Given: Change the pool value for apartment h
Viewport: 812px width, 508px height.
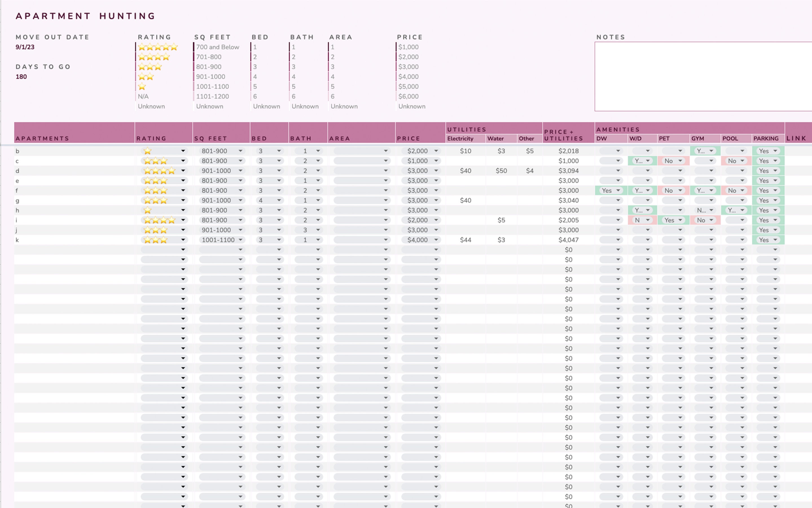Looking at the screenshot, I should click(736, 210).
